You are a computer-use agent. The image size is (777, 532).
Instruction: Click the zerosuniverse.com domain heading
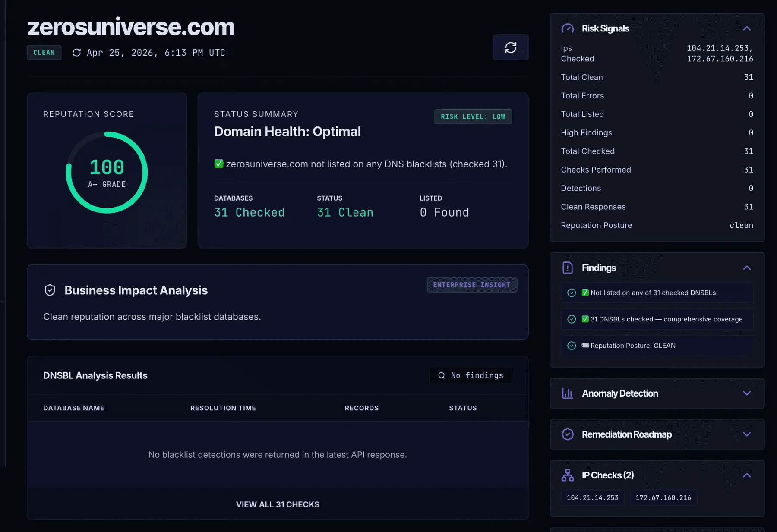click(x=131, y=27)
